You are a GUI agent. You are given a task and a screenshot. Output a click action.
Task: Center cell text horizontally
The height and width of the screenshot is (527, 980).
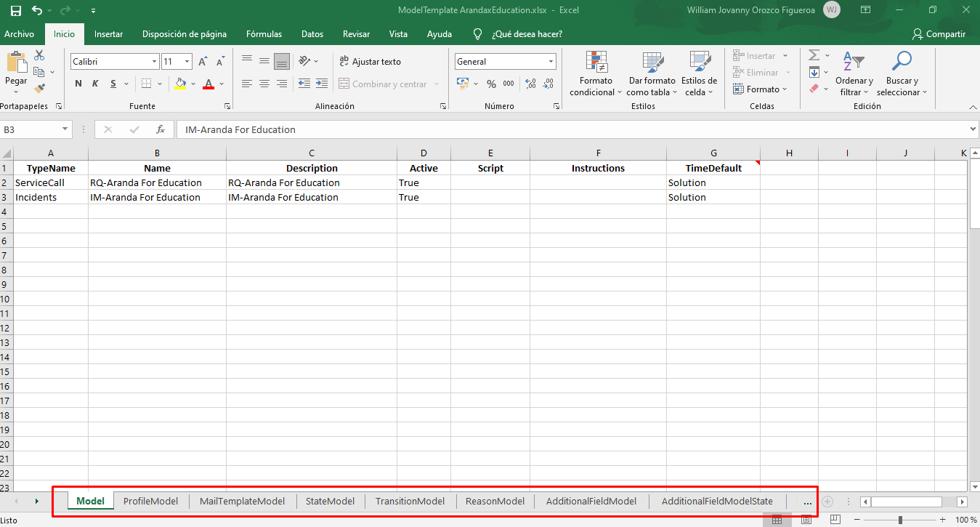264,84
